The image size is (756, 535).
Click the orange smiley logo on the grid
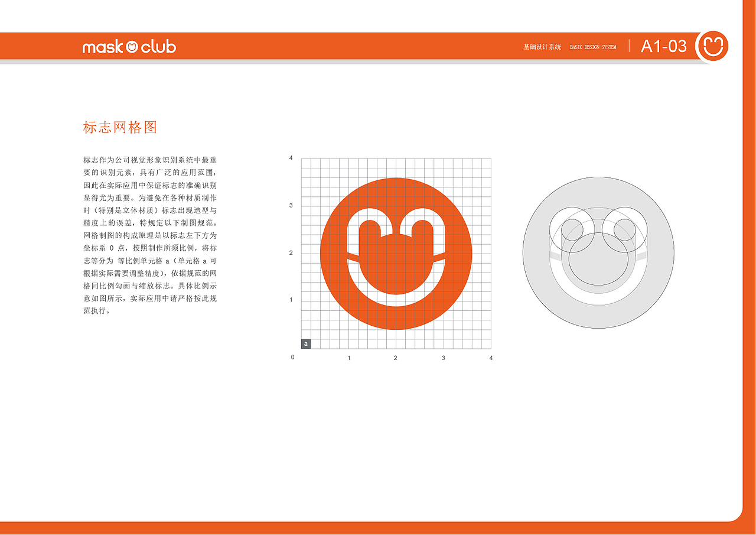click(396, 253)
